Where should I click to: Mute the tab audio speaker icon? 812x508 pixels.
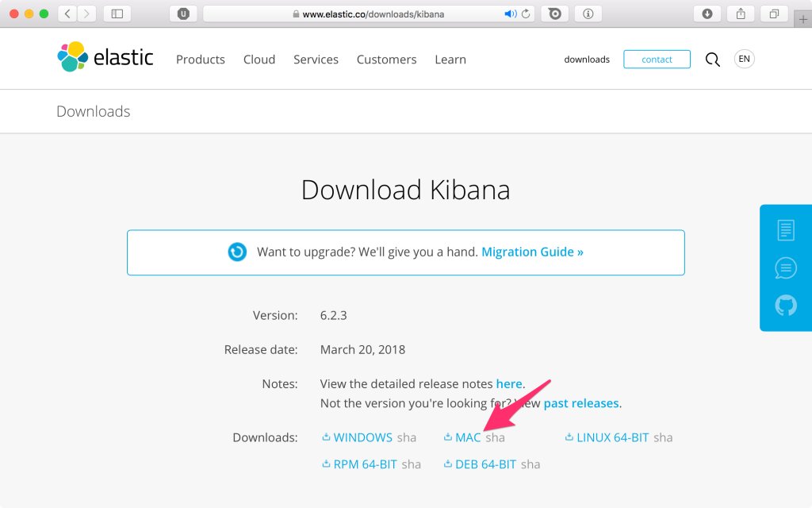(x=510, y=14)
